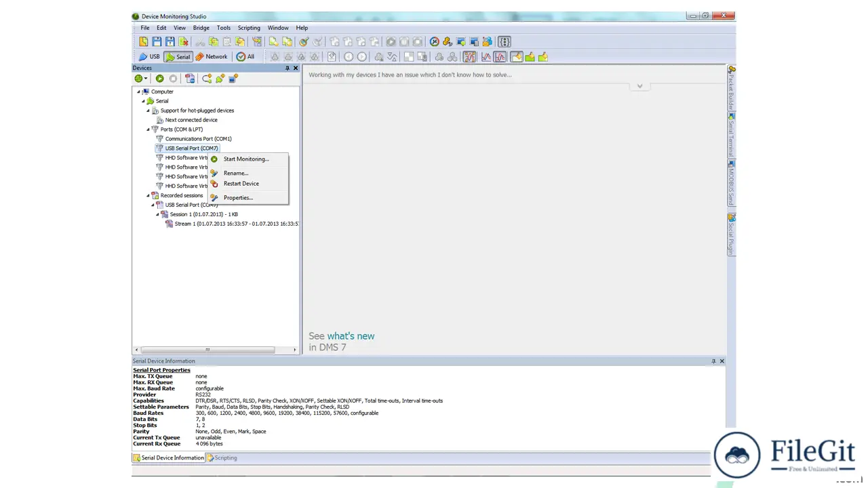This screenshot has height=488, width=868.
Task: Collapse the Recorded sessions node
Action: pos(148,195)
